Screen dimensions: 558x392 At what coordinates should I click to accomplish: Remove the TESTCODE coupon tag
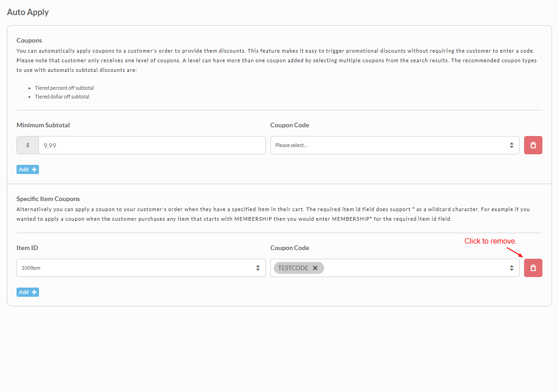tap(315, 268)
